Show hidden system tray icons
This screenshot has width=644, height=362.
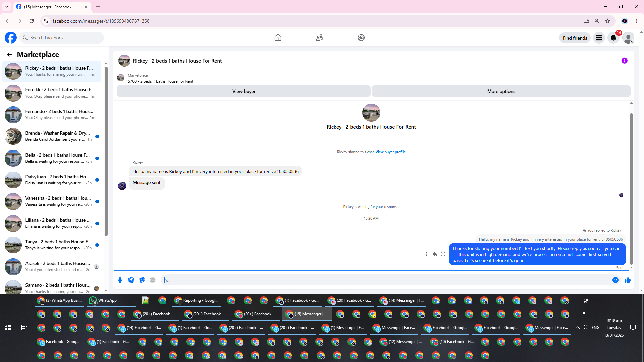(577, 328)
